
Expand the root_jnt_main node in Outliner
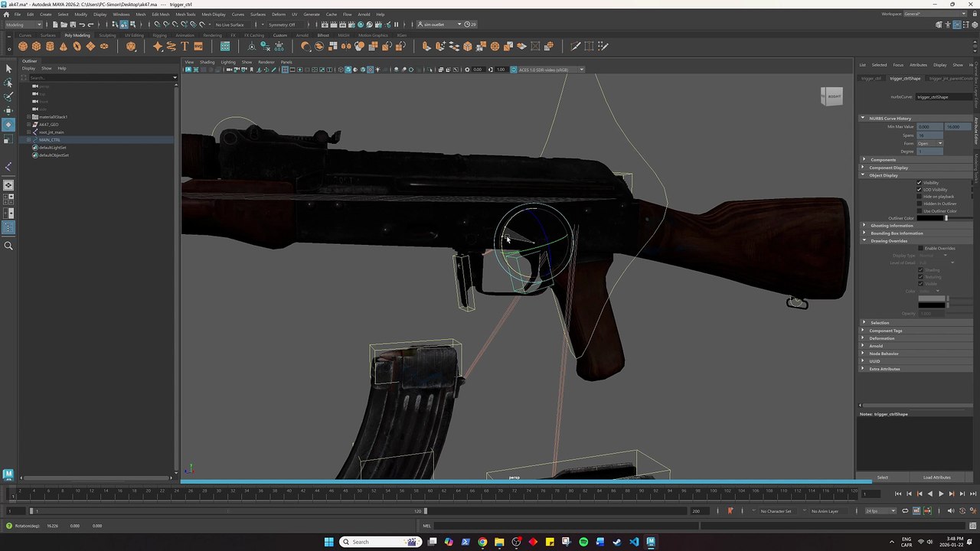tap(28, 132)
